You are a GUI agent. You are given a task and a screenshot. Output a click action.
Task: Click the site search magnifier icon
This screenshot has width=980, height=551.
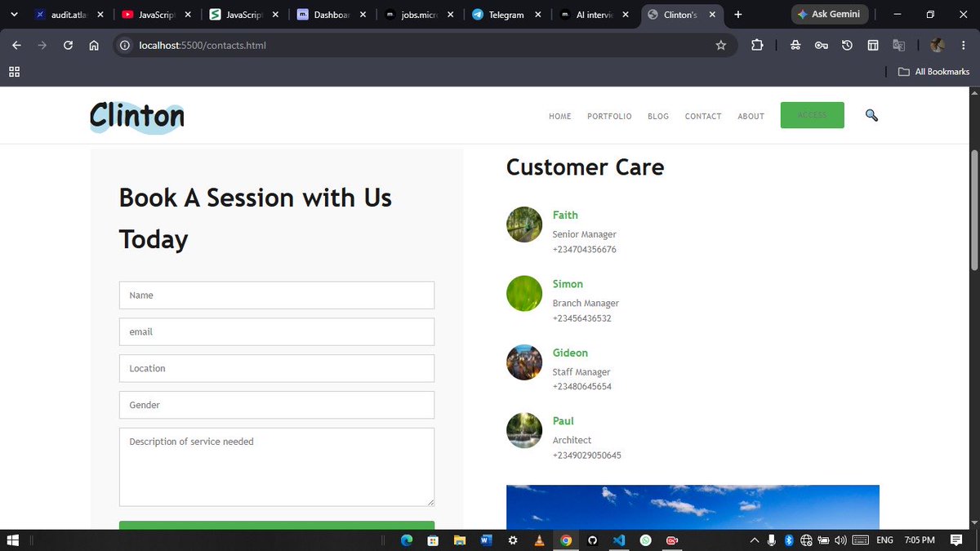coord(871,116)
